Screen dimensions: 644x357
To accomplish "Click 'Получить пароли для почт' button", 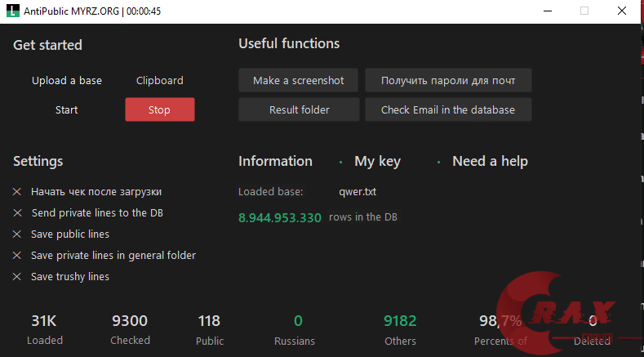I will (448, 81).
